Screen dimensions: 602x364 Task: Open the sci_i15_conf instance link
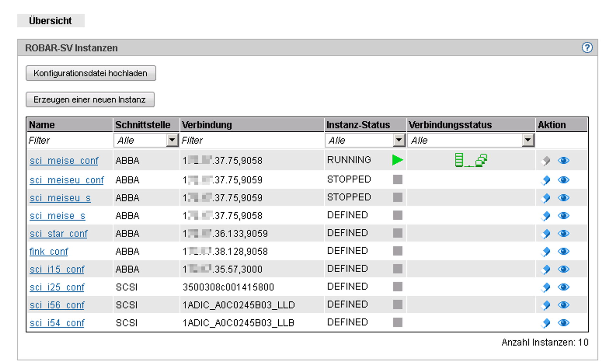pos(57,269)
